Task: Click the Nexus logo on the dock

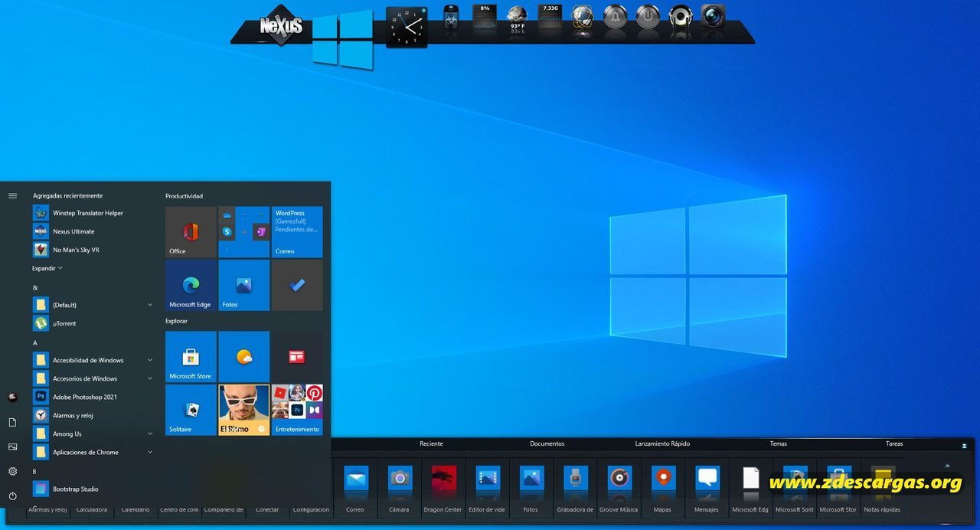Action: pyautogui.click(x=281, y=25)
